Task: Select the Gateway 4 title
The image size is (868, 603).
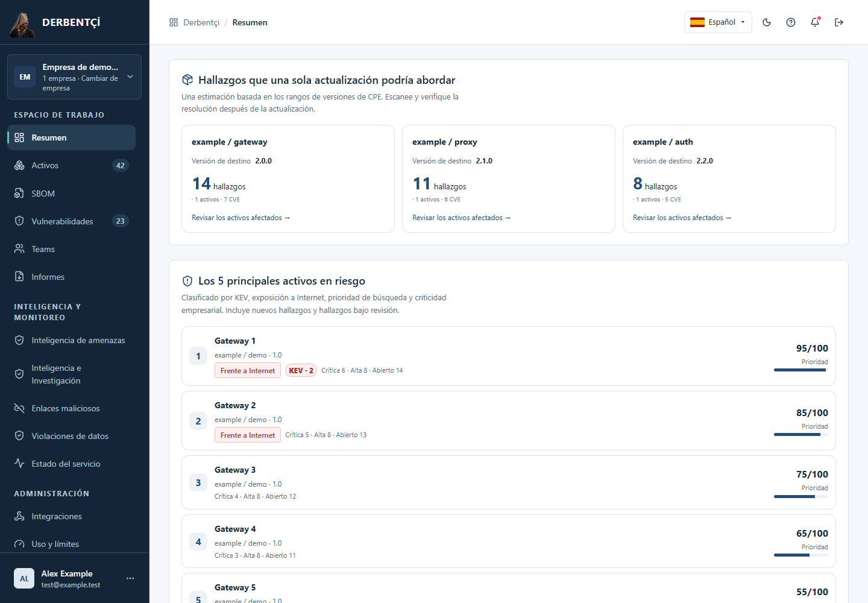Action: pos(235,529)
